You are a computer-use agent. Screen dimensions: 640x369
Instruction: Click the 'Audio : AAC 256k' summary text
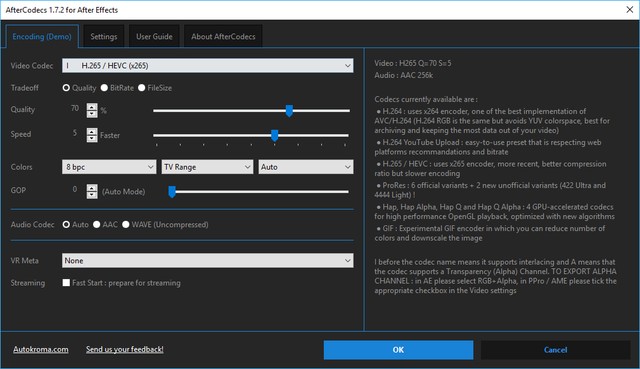[404, 75]
